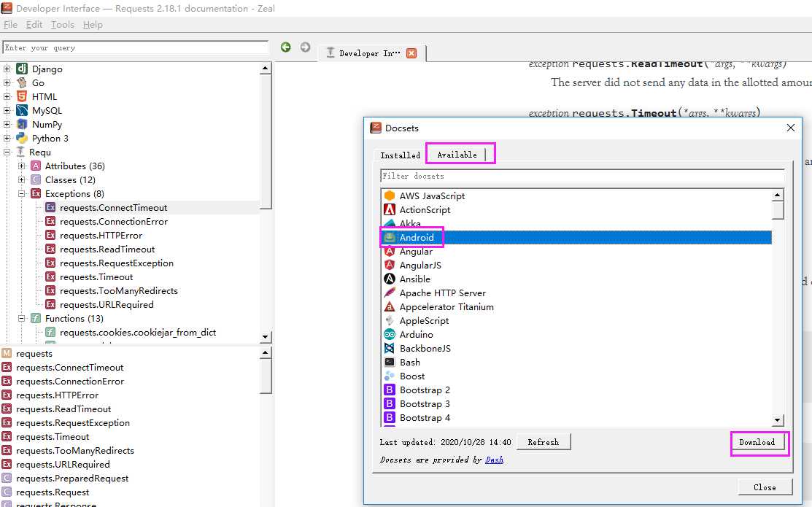Click the back navigation arrow icon

285,47
